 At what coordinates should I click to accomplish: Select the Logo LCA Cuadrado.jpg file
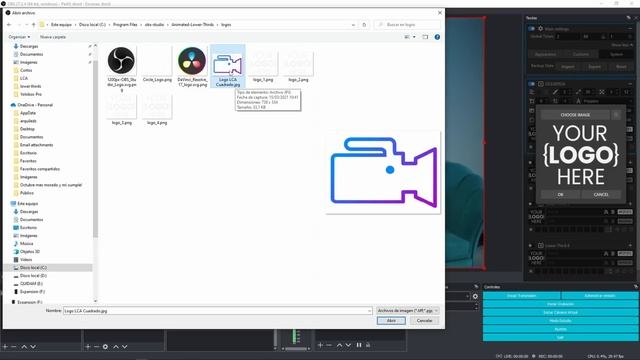tap(228, 66)
